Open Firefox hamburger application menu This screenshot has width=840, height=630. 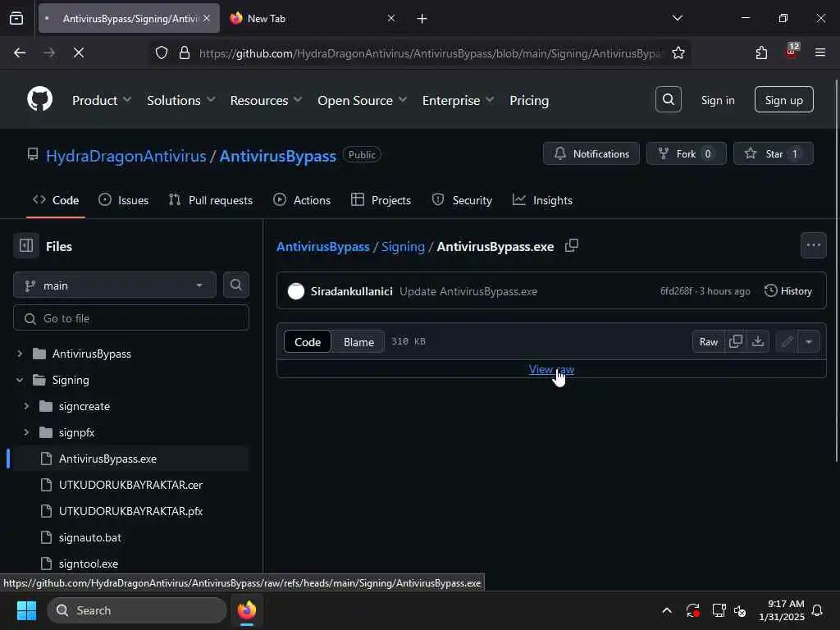coord(820,52)
